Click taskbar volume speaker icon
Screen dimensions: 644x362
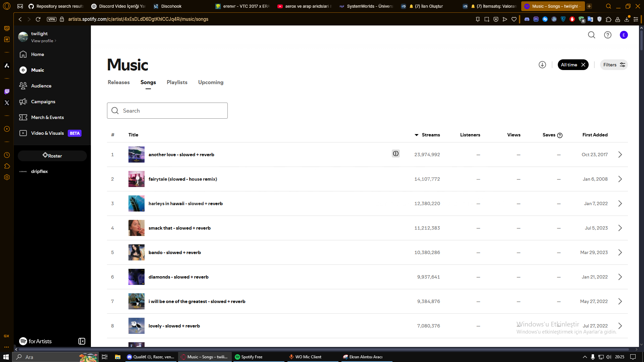[609, 357]
